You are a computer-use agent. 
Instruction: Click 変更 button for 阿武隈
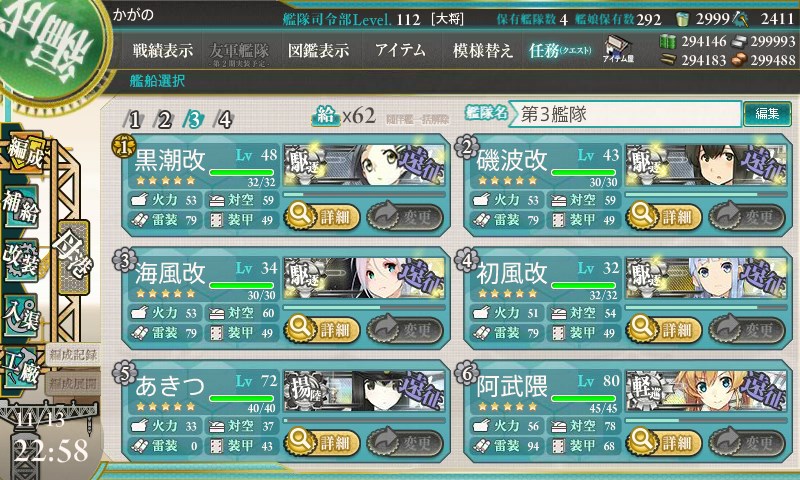(x=746, y=442)
